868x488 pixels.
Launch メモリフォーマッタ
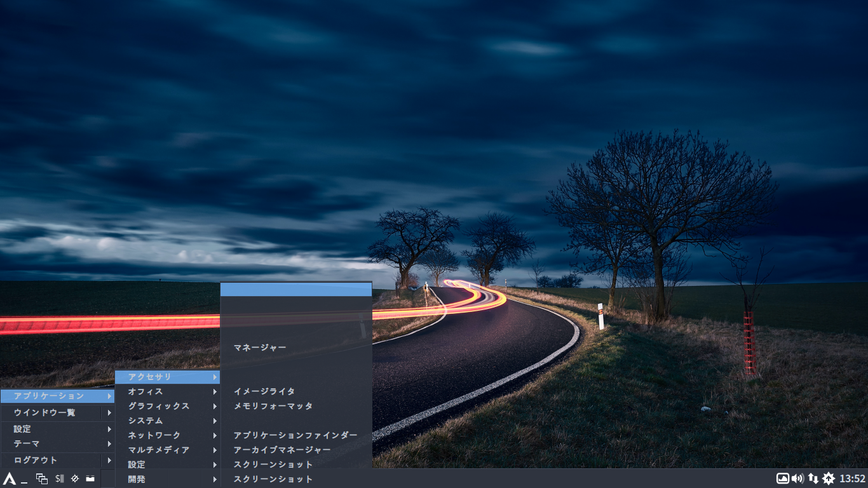pyautogui.click(x=296, y=406)
